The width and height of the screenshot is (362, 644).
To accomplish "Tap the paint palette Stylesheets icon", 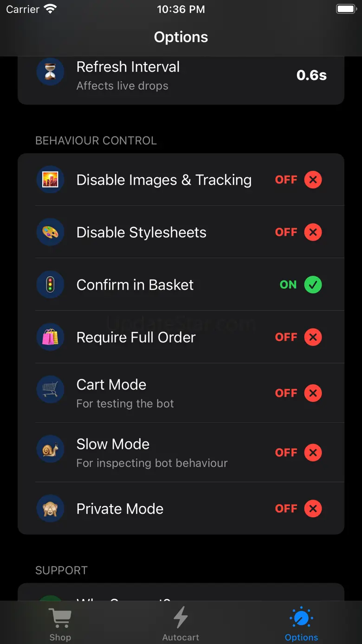I will click(50, 232).
